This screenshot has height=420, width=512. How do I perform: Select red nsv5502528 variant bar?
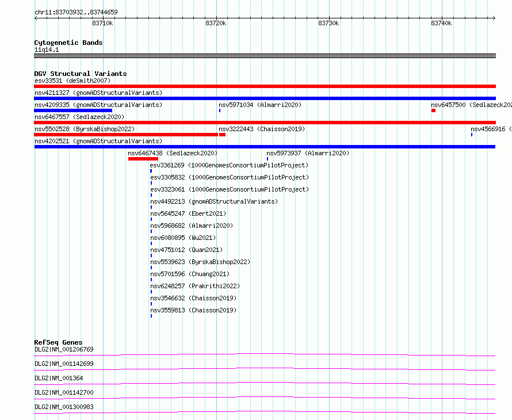pos(126,135)
